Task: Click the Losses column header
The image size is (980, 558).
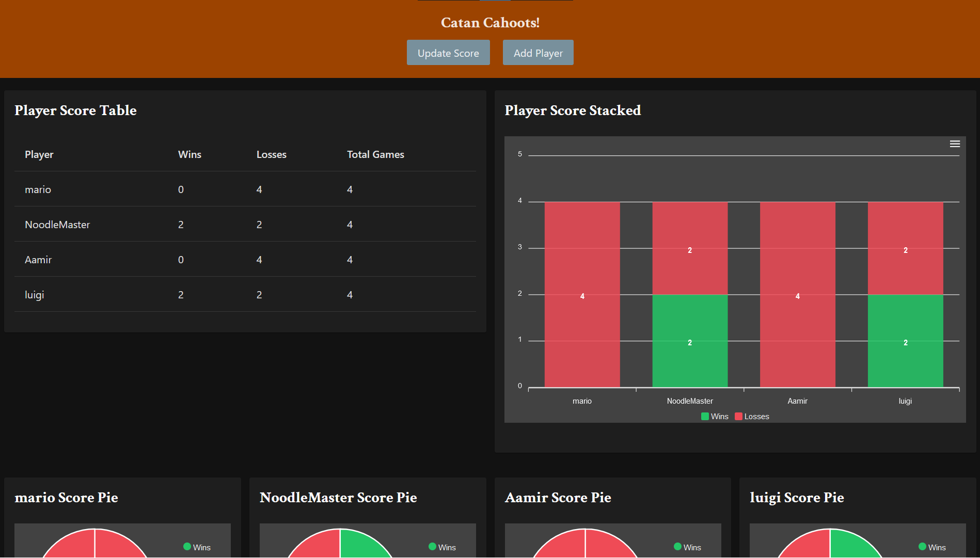Action: pos(271,154)
